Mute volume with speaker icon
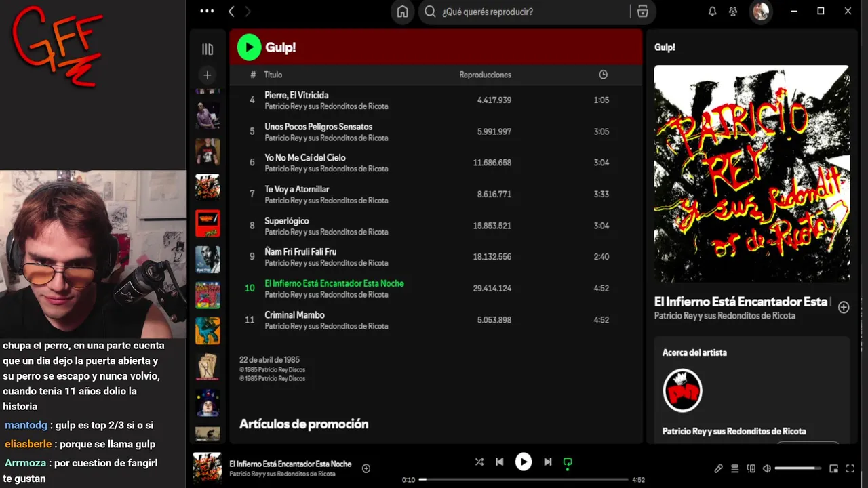 pyautogui.click(x=767, y=468)
